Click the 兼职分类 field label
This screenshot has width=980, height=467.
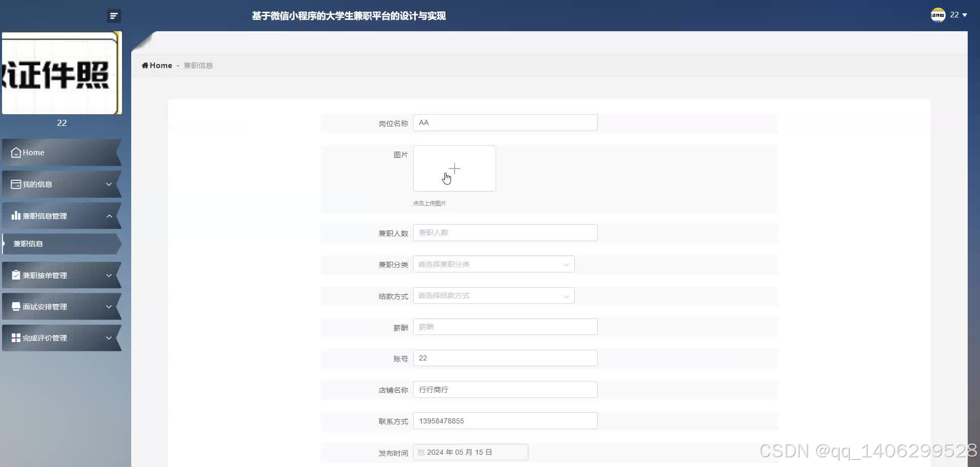click(393, 265)
